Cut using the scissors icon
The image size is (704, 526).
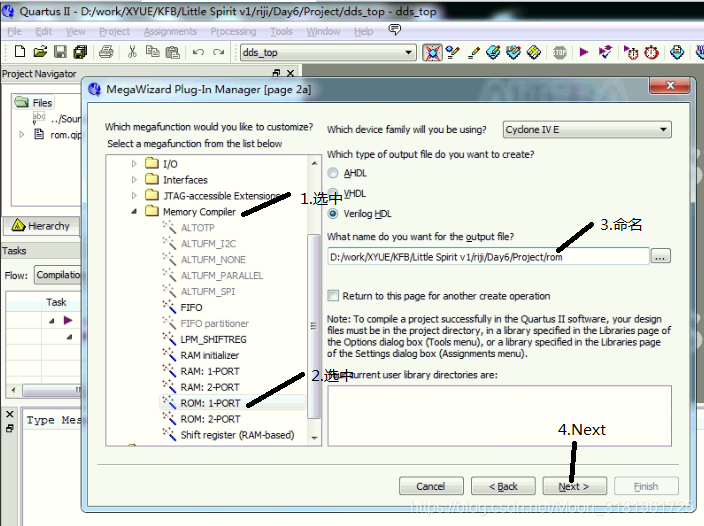(132, 52)
